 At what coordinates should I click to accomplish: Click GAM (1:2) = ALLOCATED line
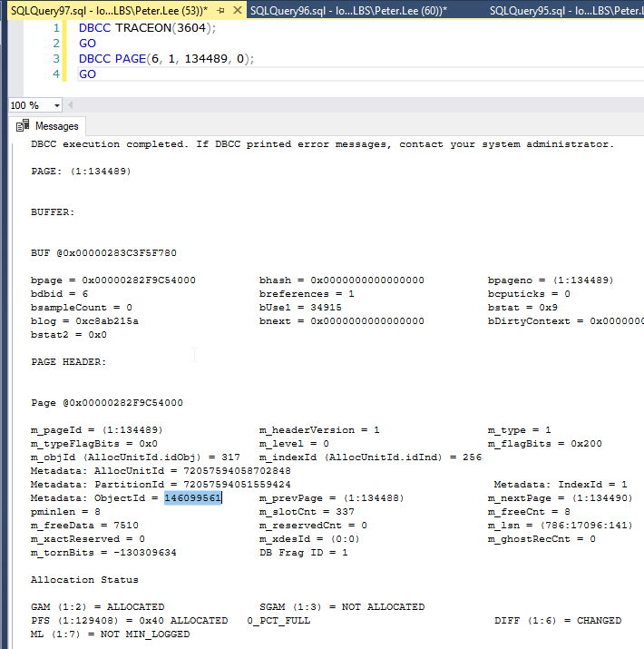pos(97,606)
